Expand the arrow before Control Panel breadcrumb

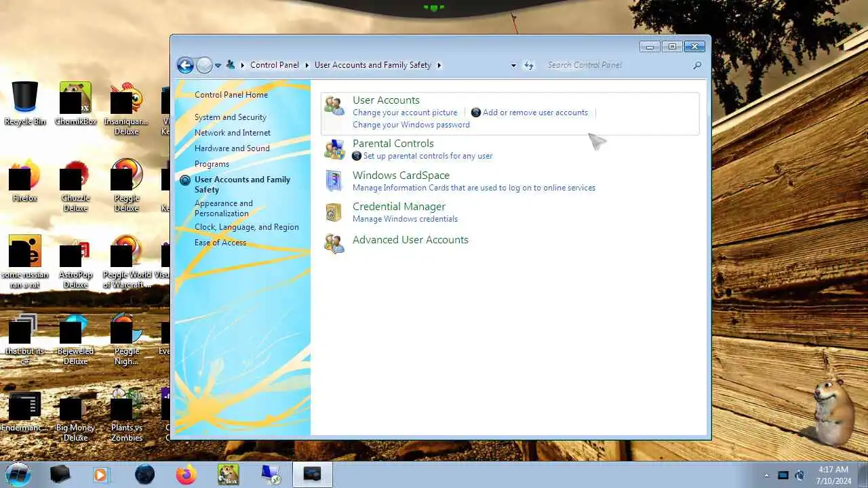pos(243,65)
